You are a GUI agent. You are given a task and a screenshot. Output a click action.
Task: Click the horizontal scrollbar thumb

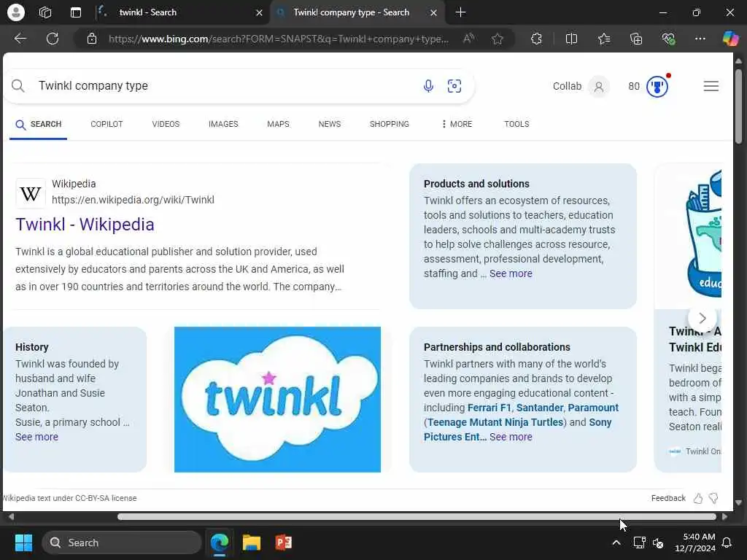click(417, 517)
